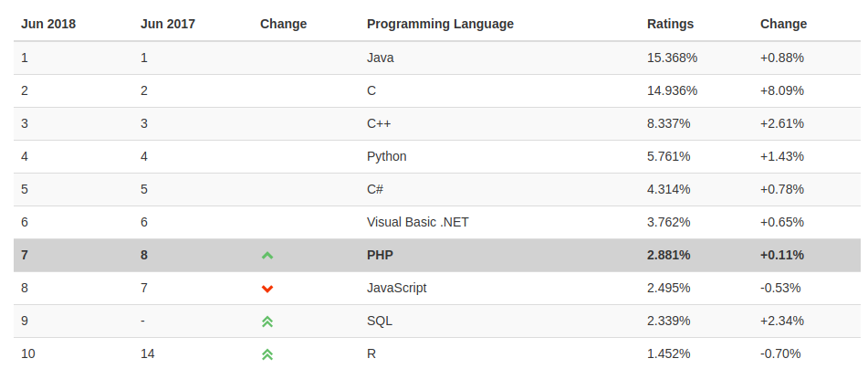Select the highlighted 'PHP' cell

point(381,256)
